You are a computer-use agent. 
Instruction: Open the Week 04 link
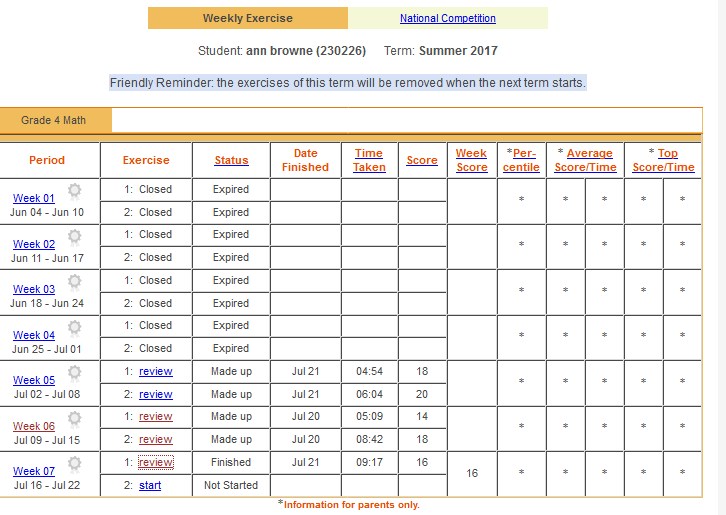34,335
